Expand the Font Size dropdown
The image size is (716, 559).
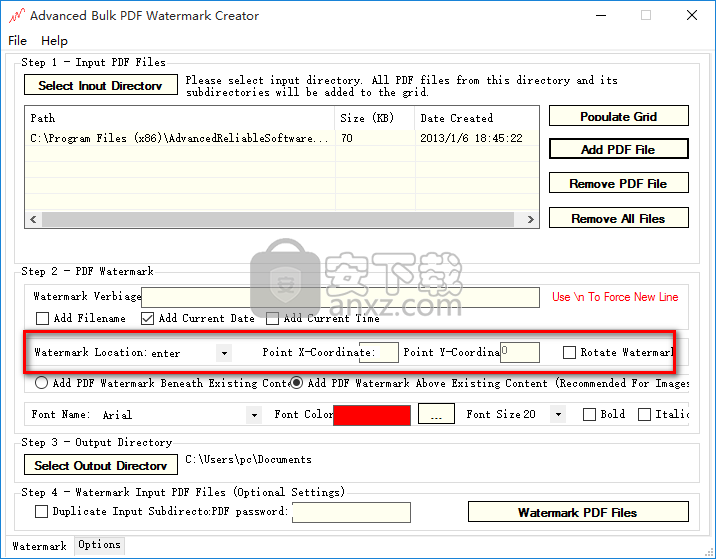(x=558, y=415)
